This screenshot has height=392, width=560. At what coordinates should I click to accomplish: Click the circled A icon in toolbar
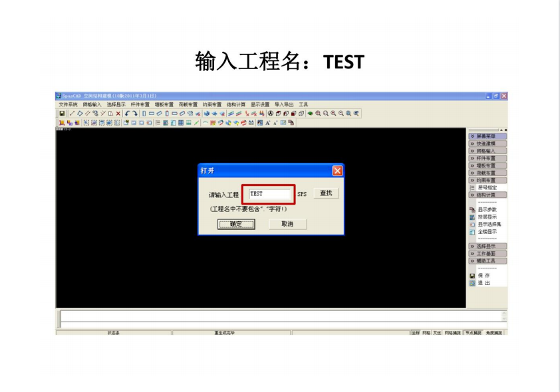click(x=271, y=114)
